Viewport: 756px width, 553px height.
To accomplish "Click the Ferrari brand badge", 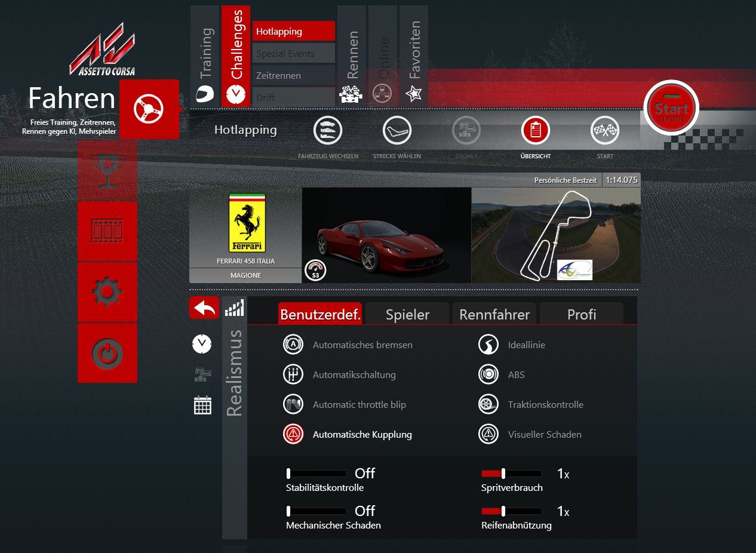I will coord(247,222).
